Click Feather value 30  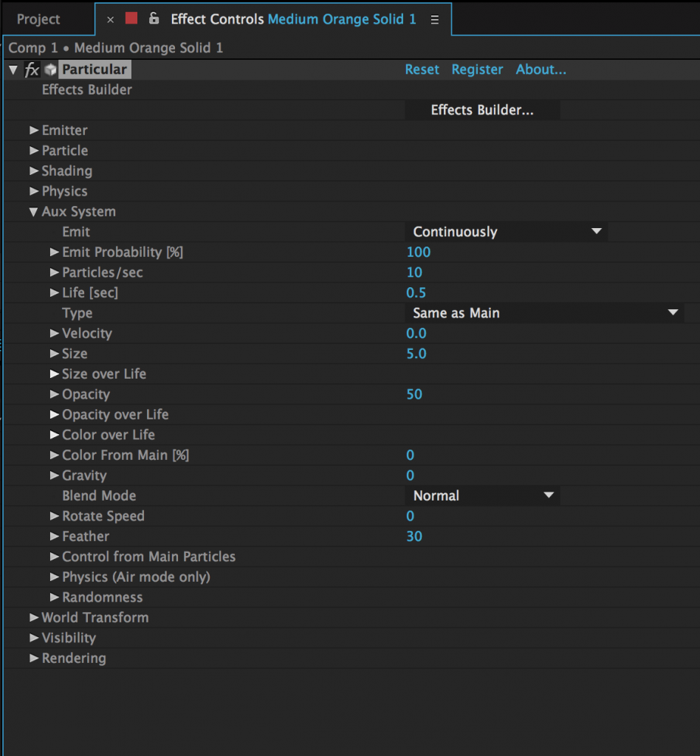(414, 536)
